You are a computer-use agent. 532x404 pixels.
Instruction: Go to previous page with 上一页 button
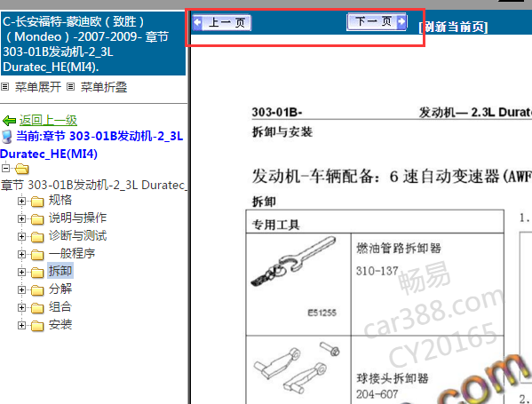point(221,23)
